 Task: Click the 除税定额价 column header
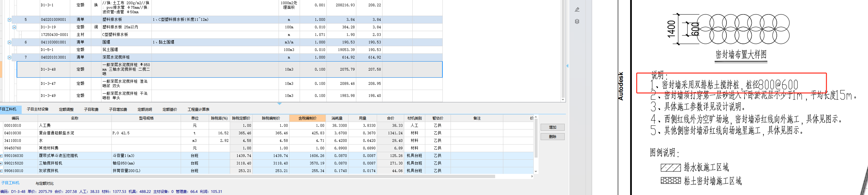(241, 118)
